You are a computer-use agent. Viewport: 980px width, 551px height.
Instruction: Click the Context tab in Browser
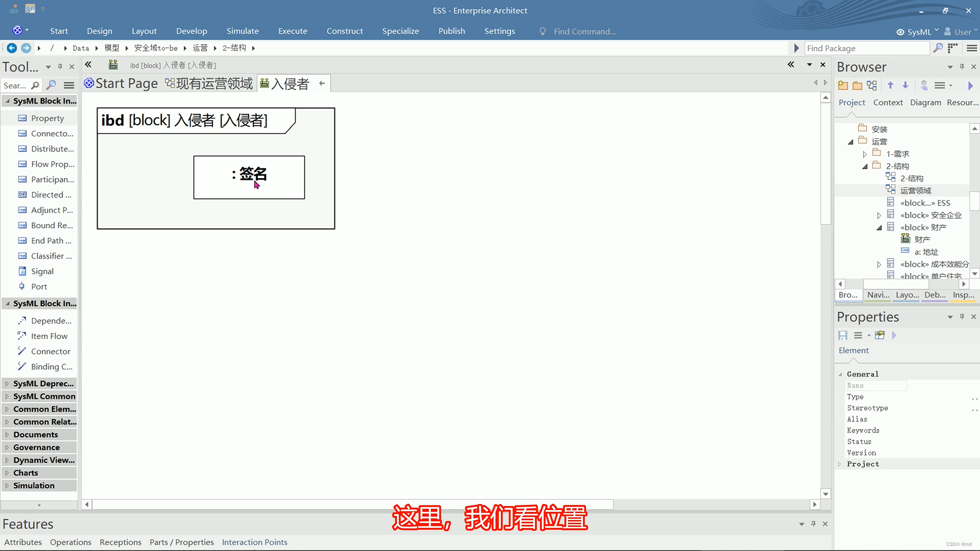888,103
